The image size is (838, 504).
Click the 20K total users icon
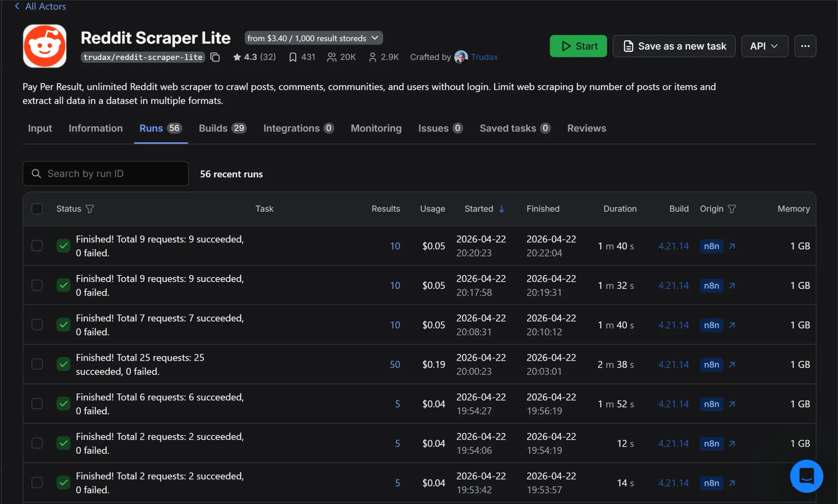click(331, 57)
